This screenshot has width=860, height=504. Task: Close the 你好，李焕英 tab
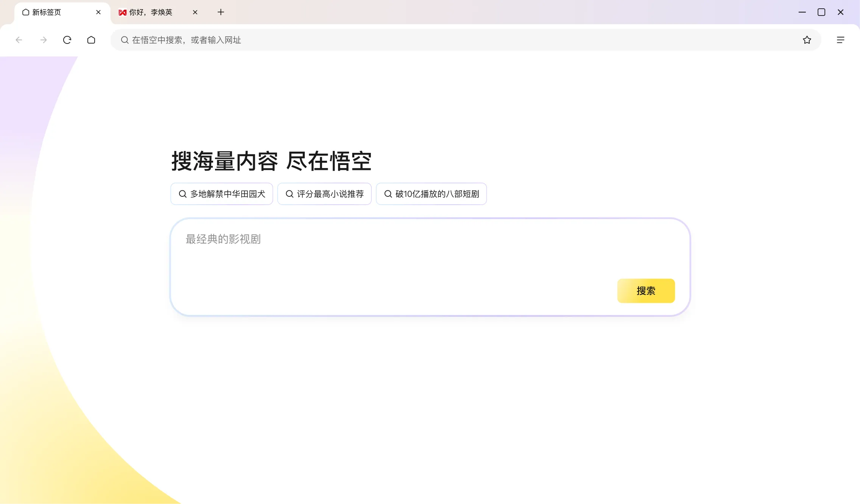click(195, 12)
